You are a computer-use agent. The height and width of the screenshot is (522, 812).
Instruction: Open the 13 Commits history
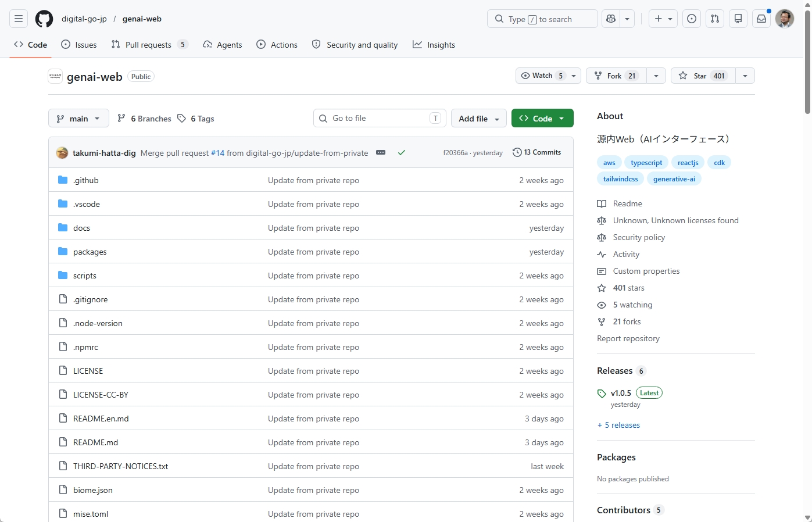pyautogui.click(x=536, y=152)
